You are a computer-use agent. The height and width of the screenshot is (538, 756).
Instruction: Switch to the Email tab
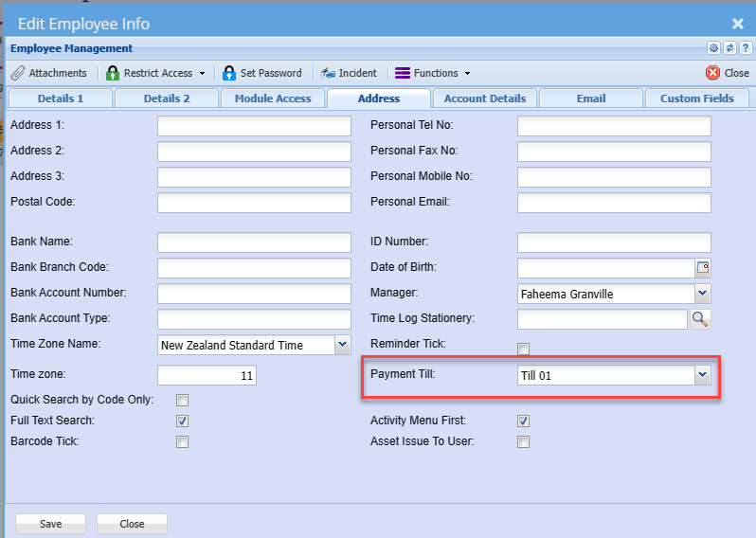[x=591, y=99]
